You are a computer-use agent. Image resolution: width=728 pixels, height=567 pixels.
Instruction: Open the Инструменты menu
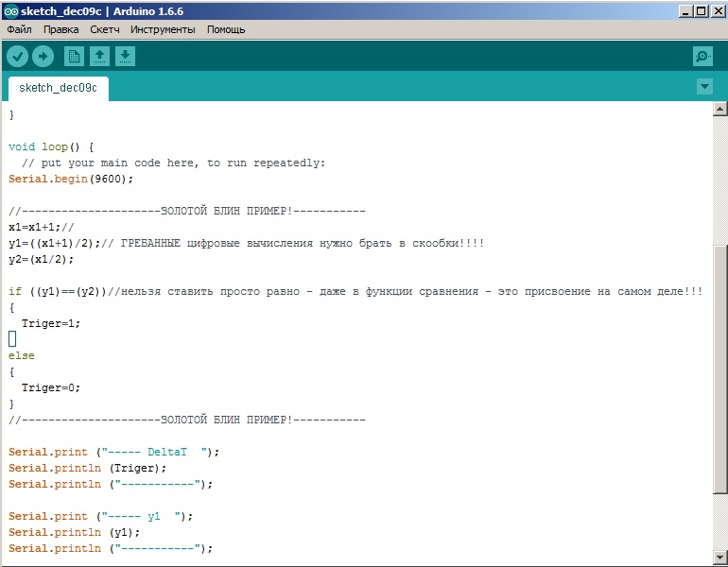pos(163,29)
